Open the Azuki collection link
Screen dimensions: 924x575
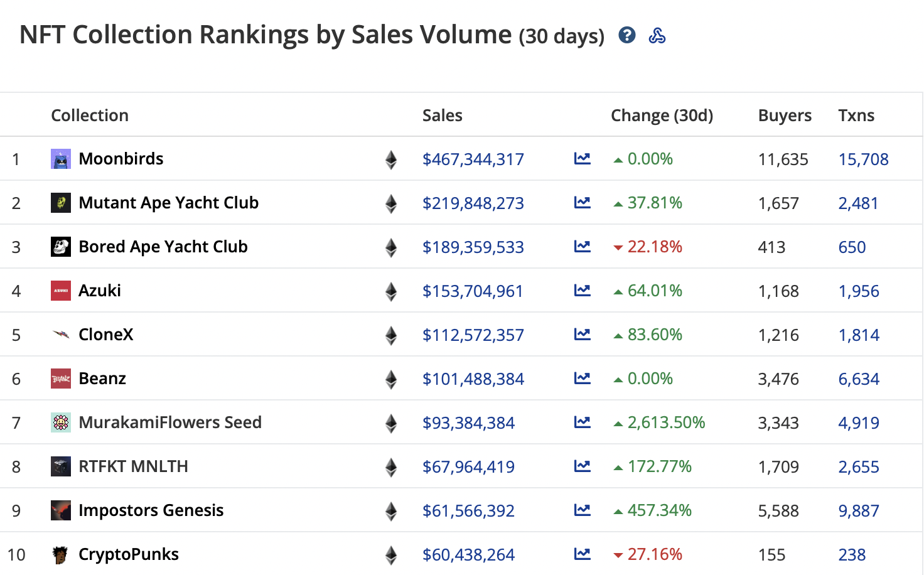tap(100, 291)
